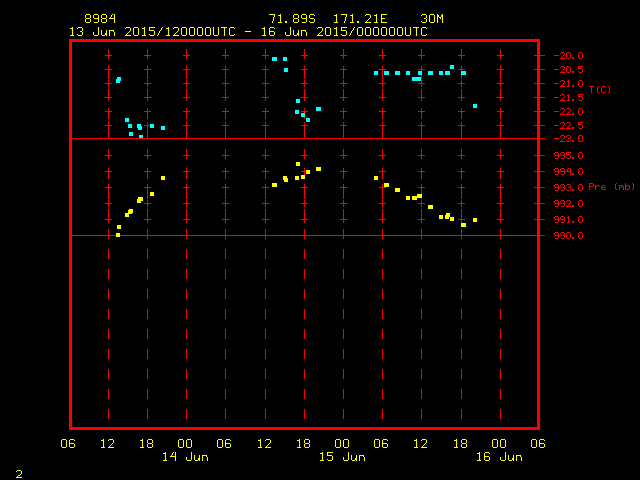The width and height of the screenshot is (640, 480).
Task: Click the lowest yellow pressure point at 990.0
Action: (x=118, y=235)
